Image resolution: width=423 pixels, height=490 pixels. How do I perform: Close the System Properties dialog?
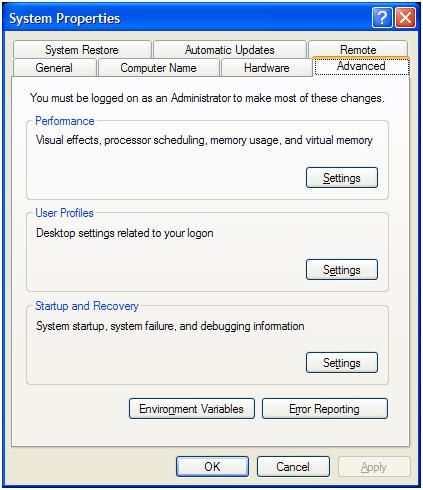click(405, 17)
